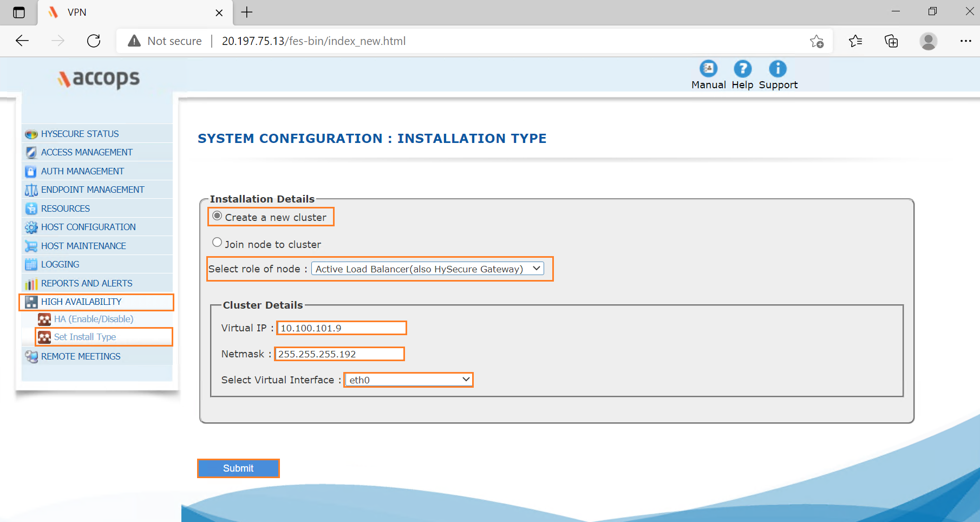Image resolution: width=980 pixels, height=522 pixels.
Task: Click the Help text link
Action: (x=742, y=85)
